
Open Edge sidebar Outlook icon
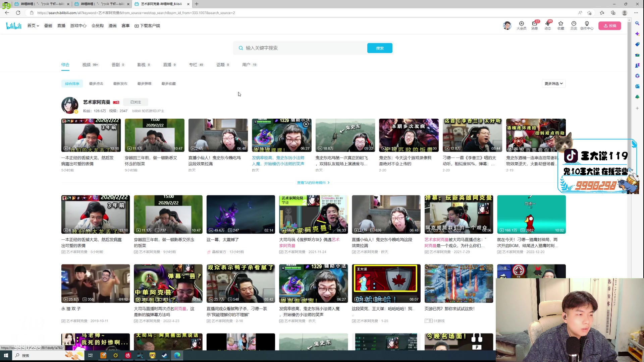pos(637,86)
